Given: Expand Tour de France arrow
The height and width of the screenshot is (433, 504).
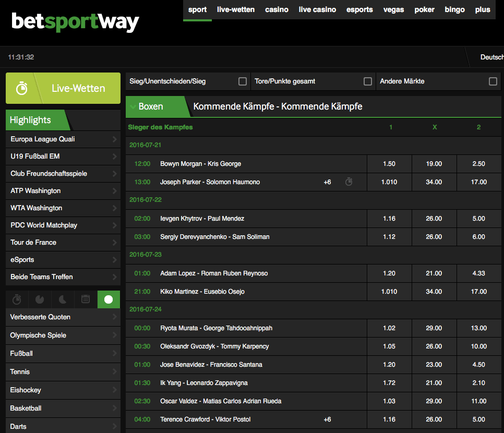Looking at the screenshot, I should [x=114, y=243].
